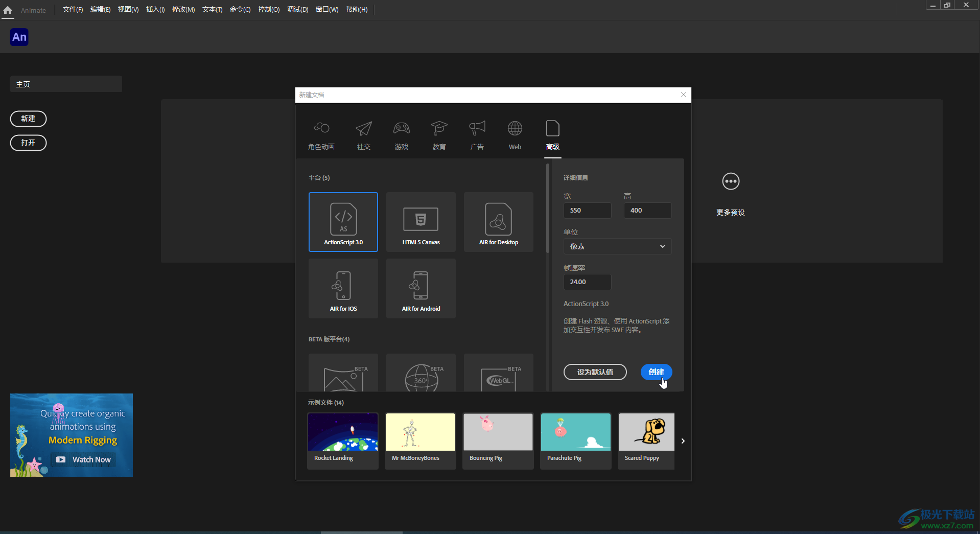
Task: Open the 单位 units dropdown
Action: point(617,246)
